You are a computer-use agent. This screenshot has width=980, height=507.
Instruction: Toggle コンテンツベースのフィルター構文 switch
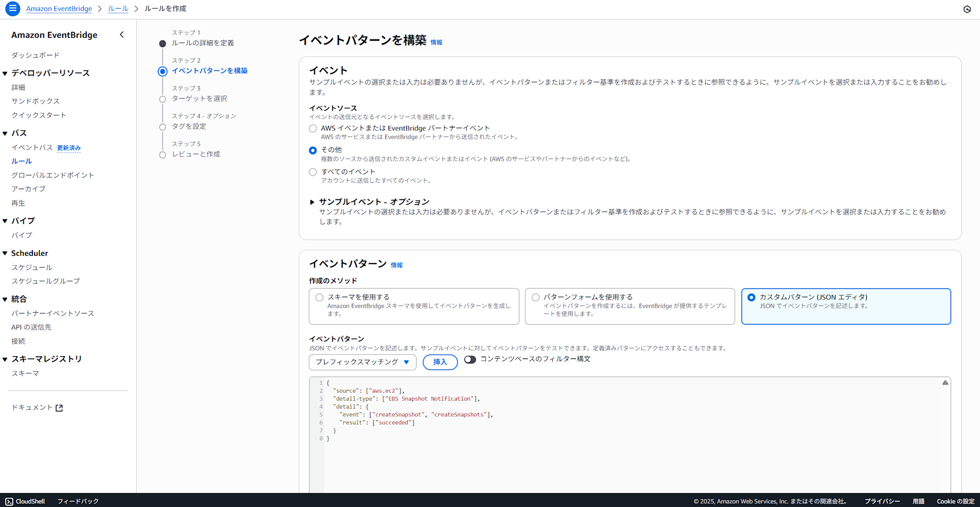[x=470, y=360]
